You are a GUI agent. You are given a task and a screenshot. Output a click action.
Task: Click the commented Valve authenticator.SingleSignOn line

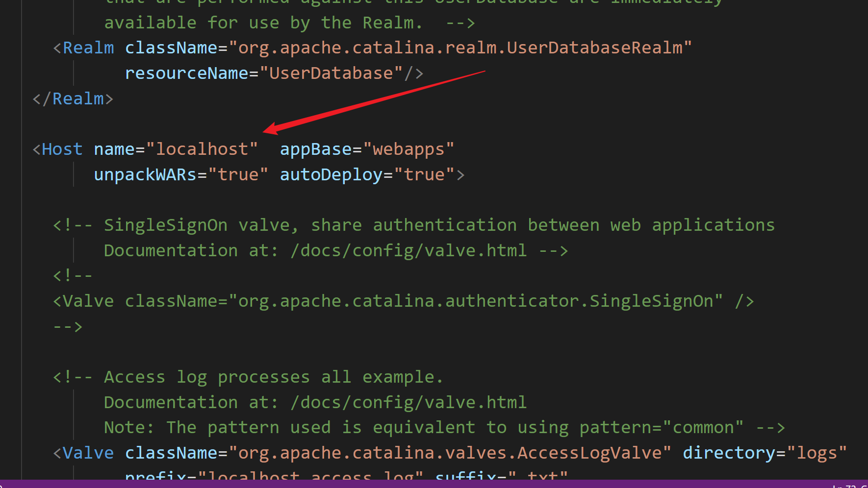click(404, 301)
